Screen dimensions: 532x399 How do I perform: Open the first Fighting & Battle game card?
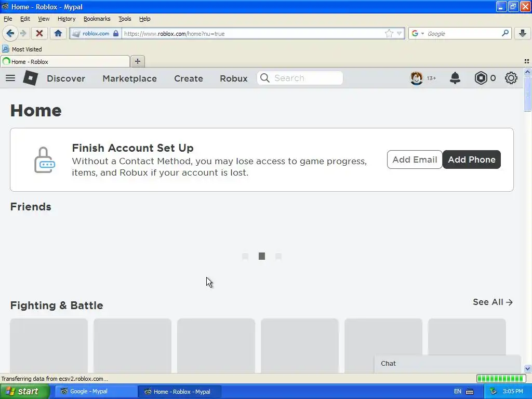coord(49,345)
